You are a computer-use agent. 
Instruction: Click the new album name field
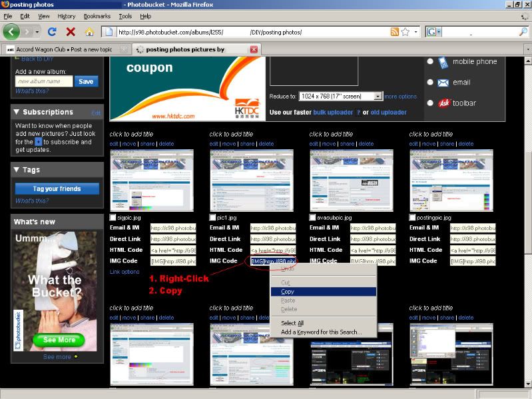pos(44,81)
